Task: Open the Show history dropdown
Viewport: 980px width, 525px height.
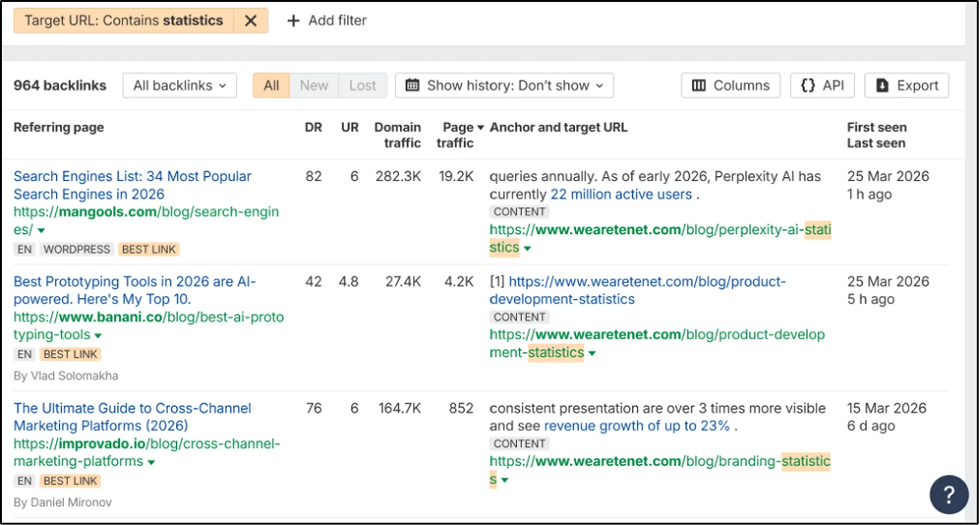Action: pos(504,85)
